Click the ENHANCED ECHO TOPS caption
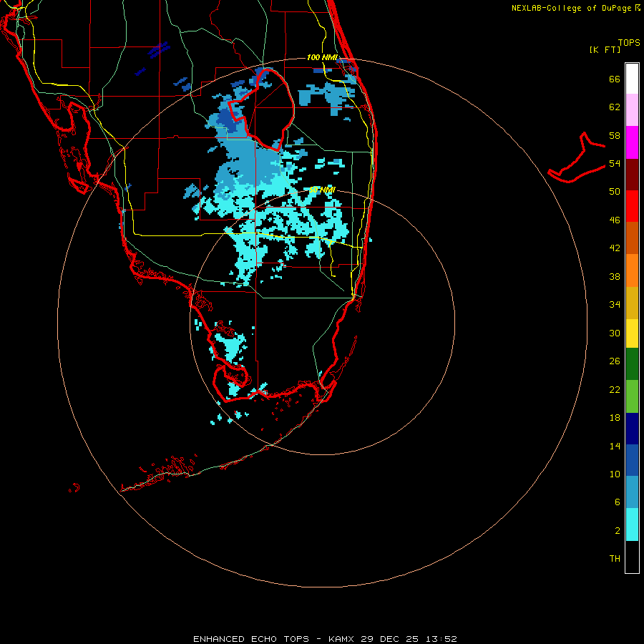Viewport: 644px width, 644px height. tap(251, 639)
